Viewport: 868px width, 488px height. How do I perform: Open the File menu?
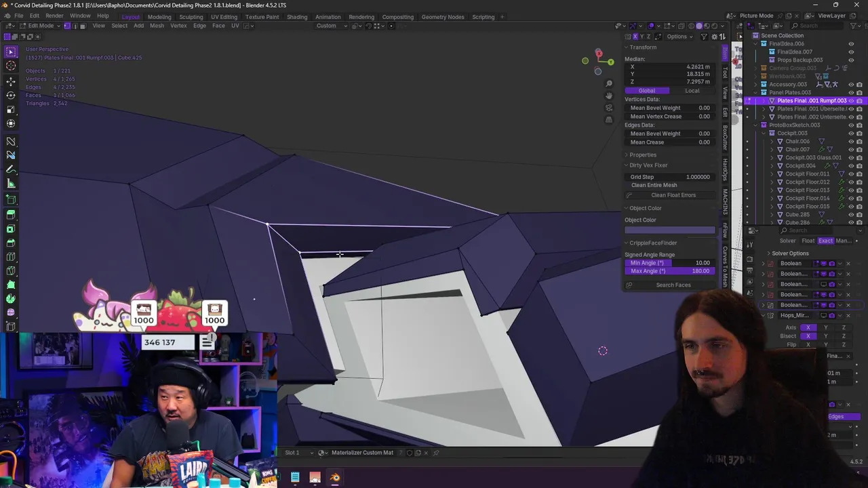(19, 16)
